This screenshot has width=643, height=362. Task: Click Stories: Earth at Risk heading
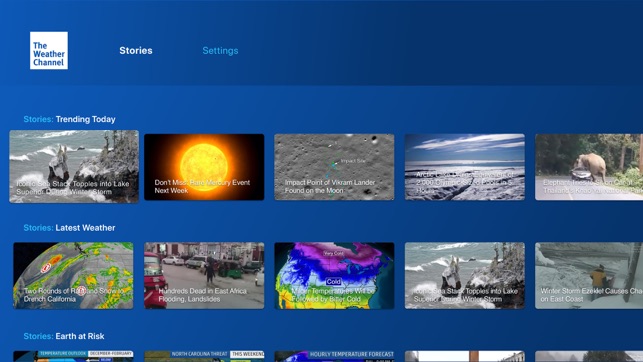click(64, 336)
